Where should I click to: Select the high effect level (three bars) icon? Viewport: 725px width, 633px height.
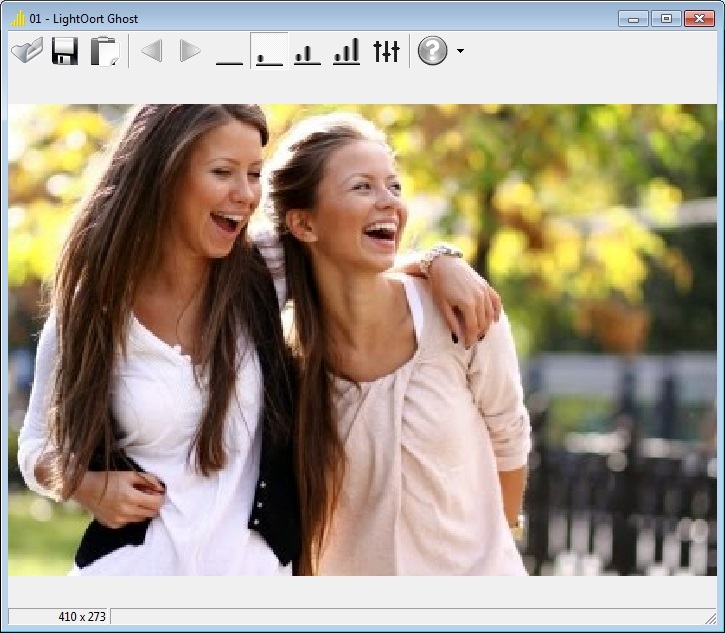[346, 51]
